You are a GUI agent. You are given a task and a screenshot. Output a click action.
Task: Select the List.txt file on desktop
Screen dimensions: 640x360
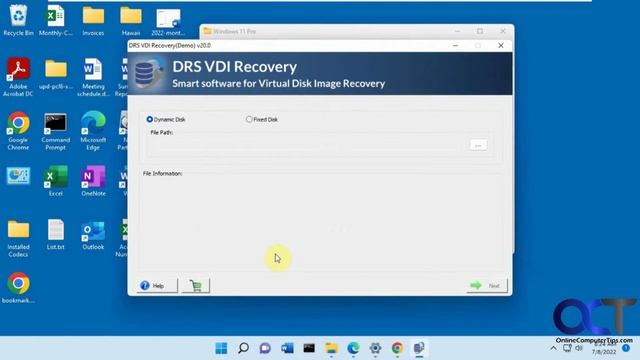56,234
